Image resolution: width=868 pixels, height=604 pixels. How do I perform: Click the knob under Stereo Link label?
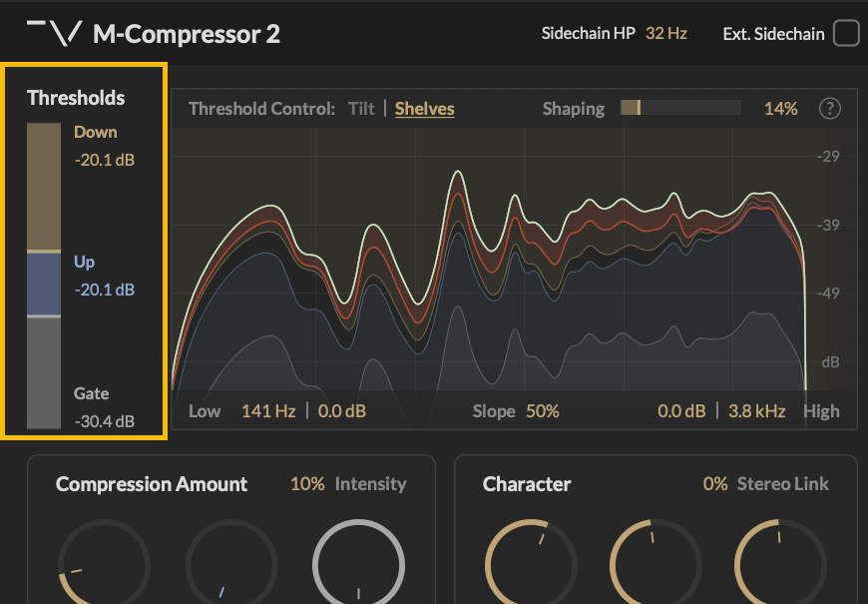[x=780, y=564]
